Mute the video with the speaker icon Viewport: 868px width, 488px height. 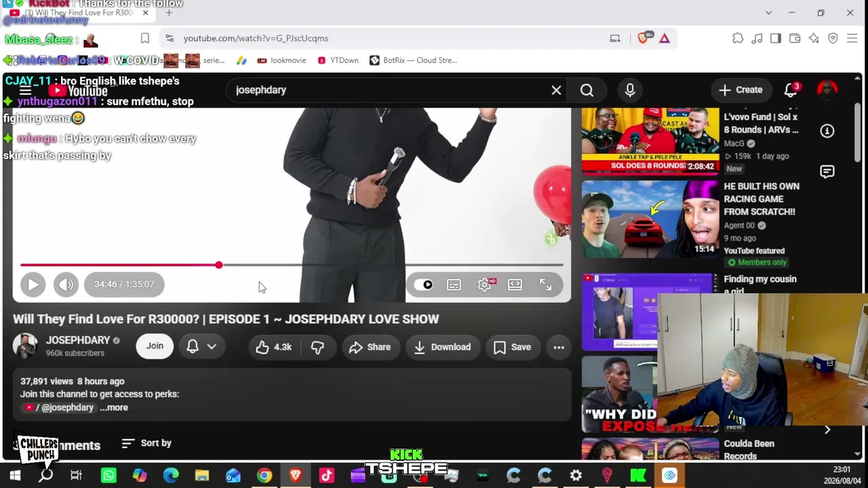(x=66, y=285)
